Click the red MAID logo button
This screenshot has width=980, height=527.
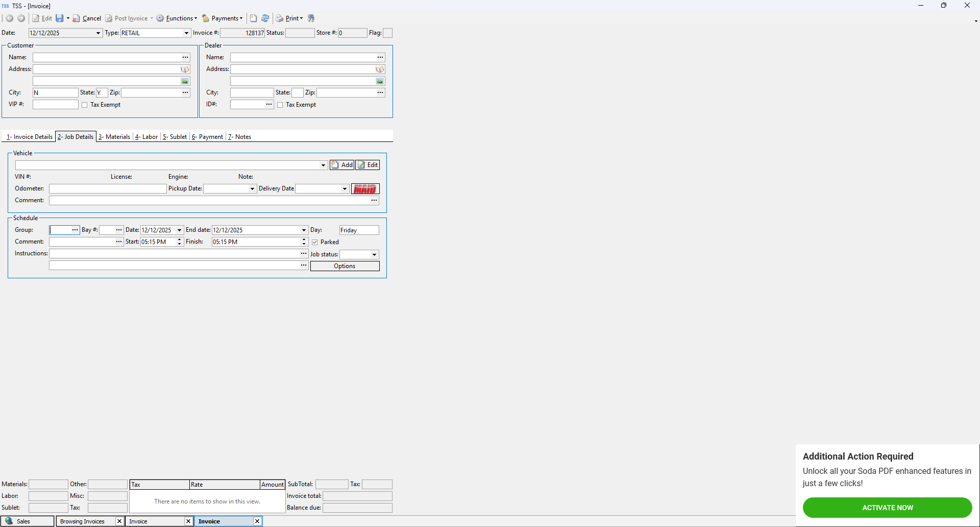click(365, 189)
